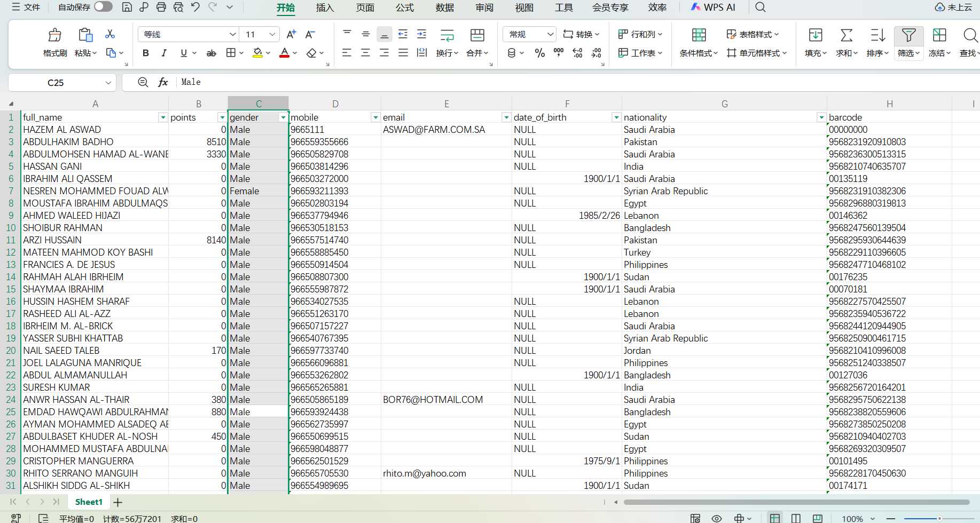
Task: Click the Cut scissors icon
Action: pyautogui.click(x=110, y=34)
